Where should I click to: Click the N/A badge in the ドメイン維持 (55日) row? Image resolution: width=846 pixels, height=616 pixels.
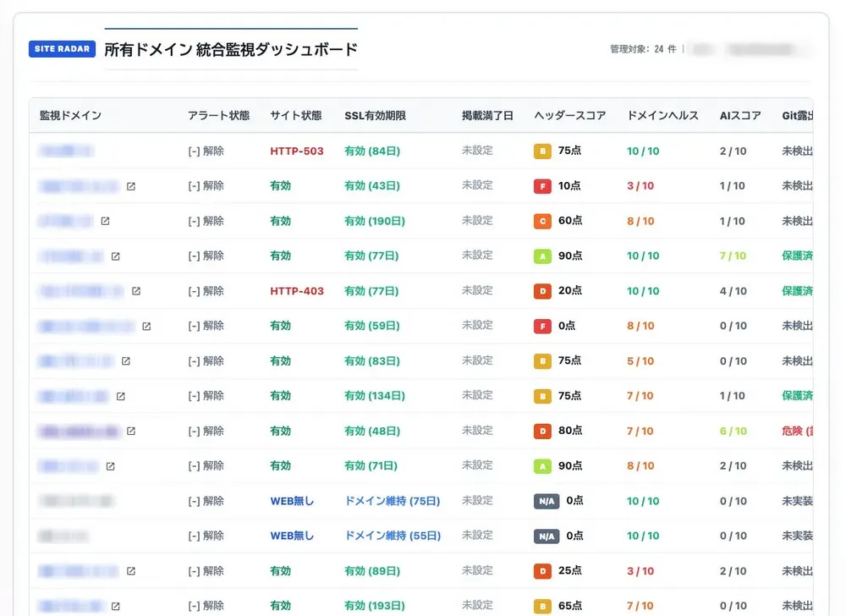point(546,536)
